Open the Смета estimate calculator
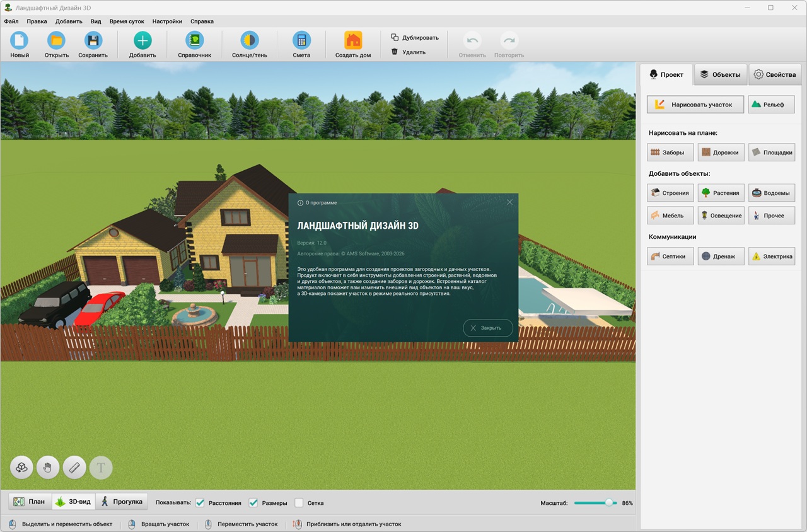This screenshot has height=532, width=807. (301, 41)
